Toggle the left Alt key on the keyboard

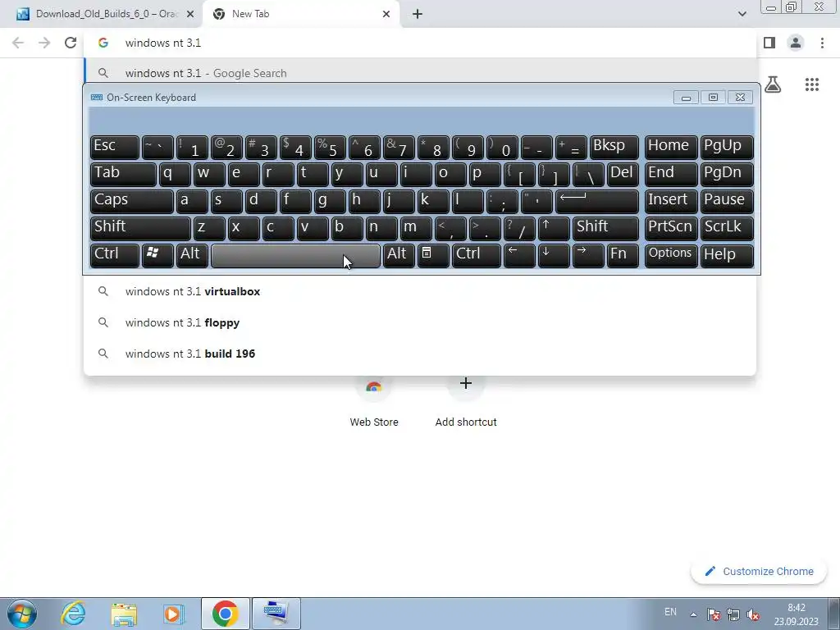tap(192, 255)
